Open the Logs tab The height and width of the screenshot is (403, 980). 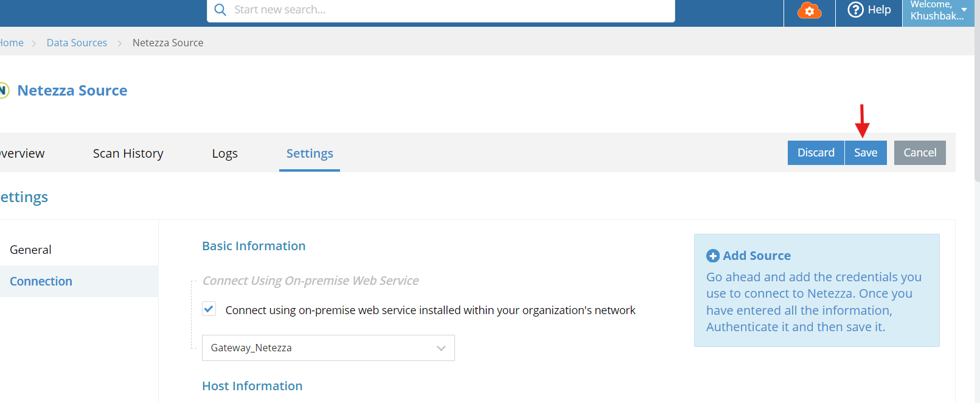pos(225,153)
